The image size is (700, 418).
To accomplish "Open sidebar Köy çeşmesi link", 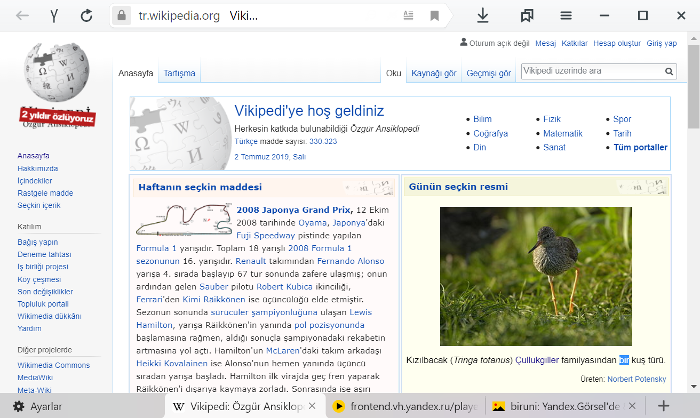I will click(39, 280).
